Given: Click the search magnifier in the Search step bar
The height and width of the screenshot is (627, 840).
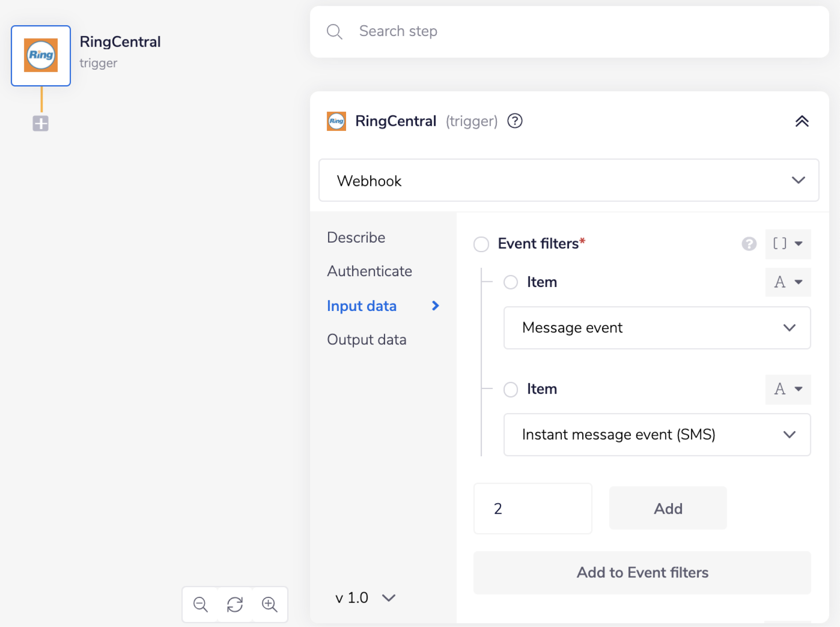Looking at the screenshot, I should pos(334,31).
